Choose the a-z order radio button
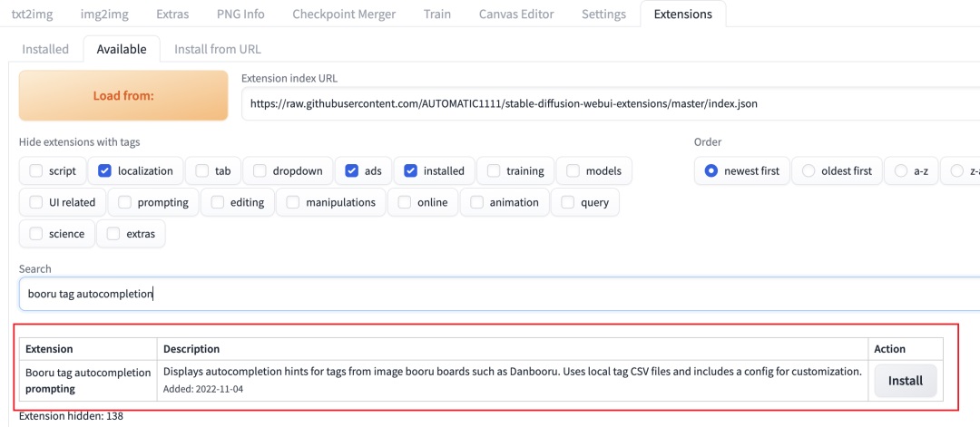Screen dimensions: 980x427 point(901,170)
